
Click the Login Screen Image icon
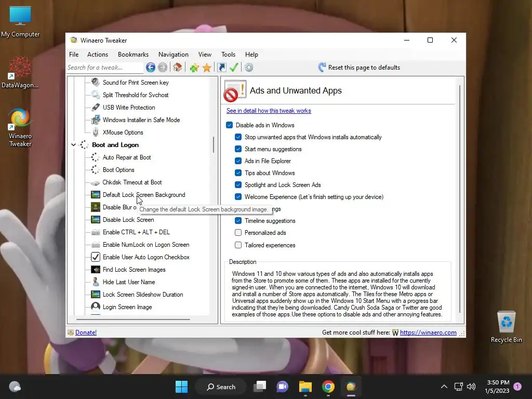pos(96,307)
